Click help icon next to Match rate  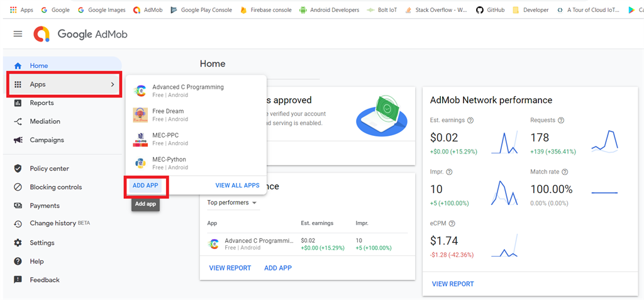[565, 172]
